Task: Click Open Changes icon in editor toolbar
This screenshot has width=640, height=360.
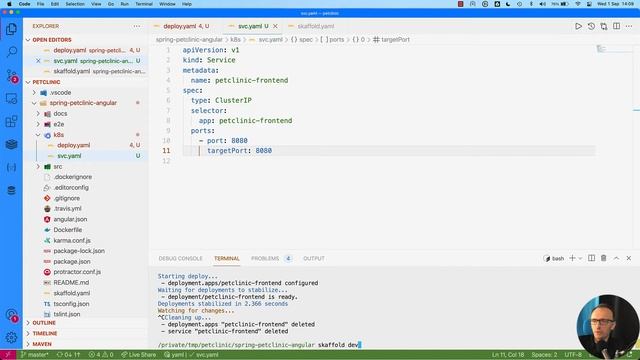Action: click(x=604, y=26)
